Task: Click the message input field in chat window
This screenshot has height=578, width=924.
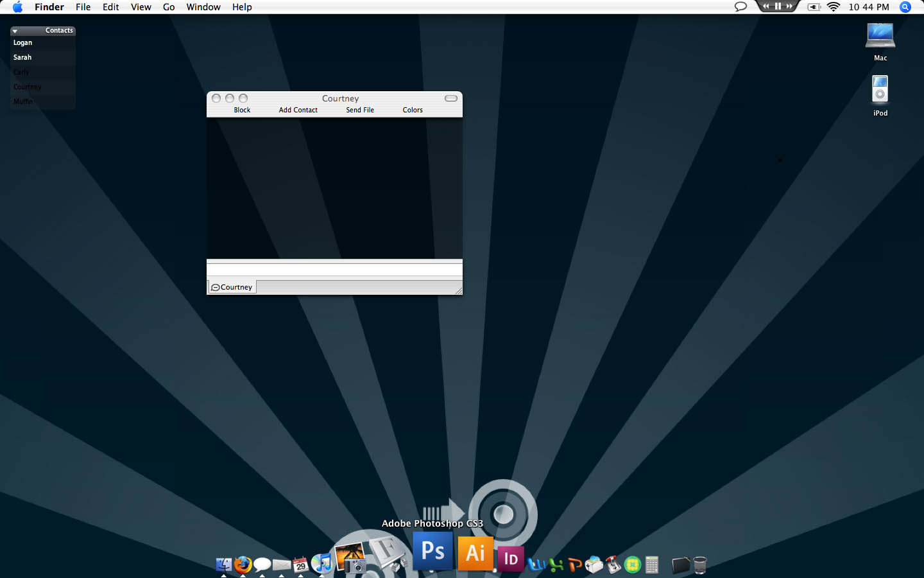Action: pos(334,270)
